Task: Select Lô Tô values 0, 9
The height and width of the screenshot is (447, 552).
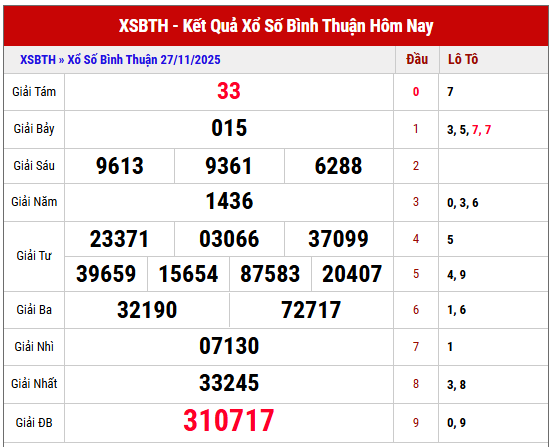Action: pos(457,423)
